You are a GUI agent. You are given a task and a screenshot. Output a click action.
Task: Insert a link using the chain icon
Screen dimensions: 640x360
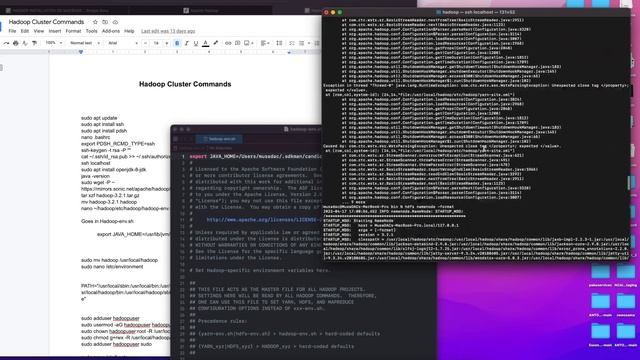(228, 43)
